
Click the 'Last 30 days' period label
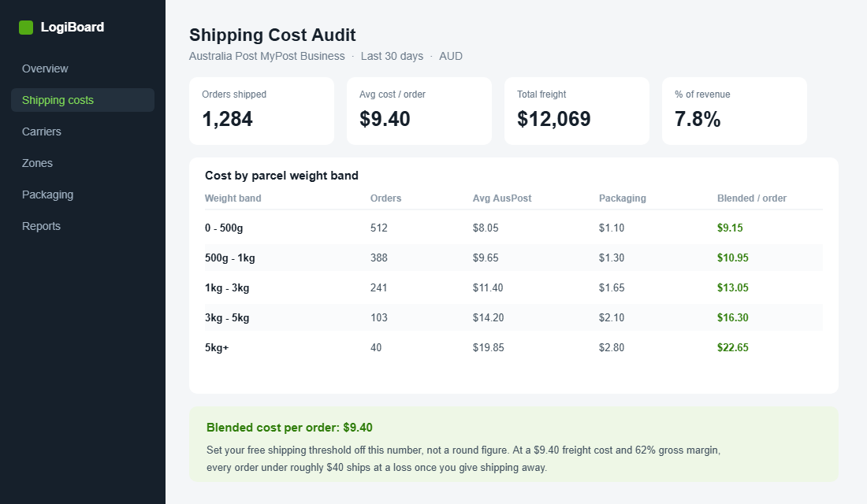[x=392, y=57]
